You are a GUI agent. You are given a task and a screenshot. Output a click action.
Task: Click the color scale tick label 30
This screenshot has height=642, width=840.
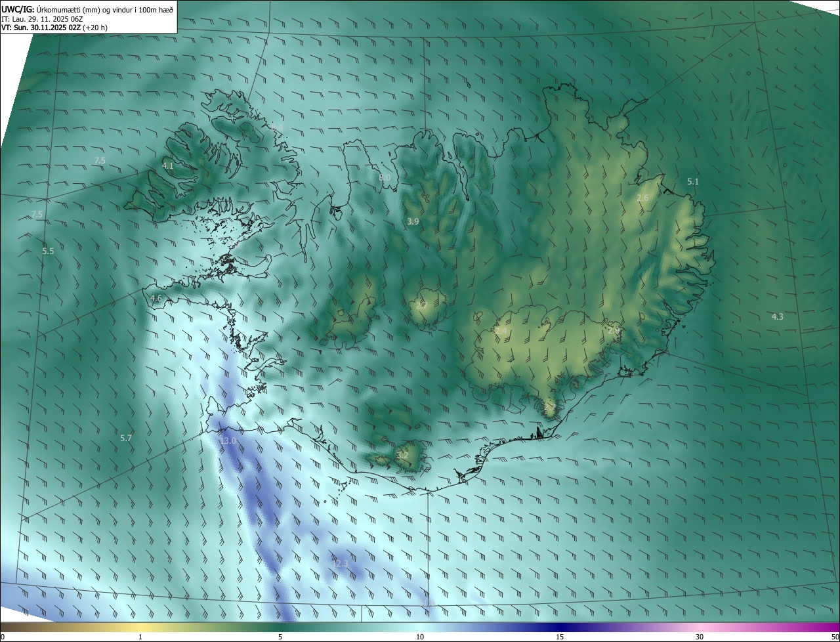(700, 637)
